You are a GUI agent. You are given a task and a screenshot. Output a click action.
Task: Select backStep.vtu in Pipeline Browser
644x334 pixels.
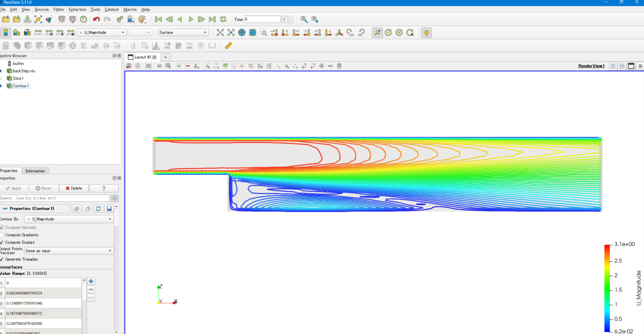pos(24,71)
